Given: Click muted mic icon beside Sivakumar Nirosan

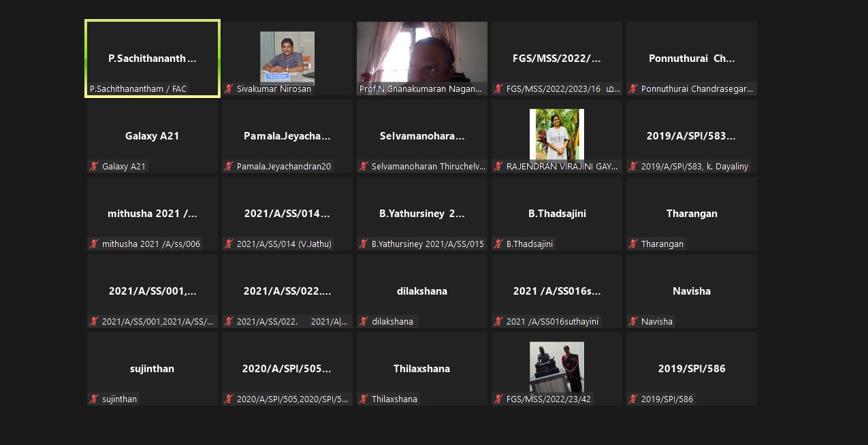Looking at the screenshot, I should tap(229, 89).
